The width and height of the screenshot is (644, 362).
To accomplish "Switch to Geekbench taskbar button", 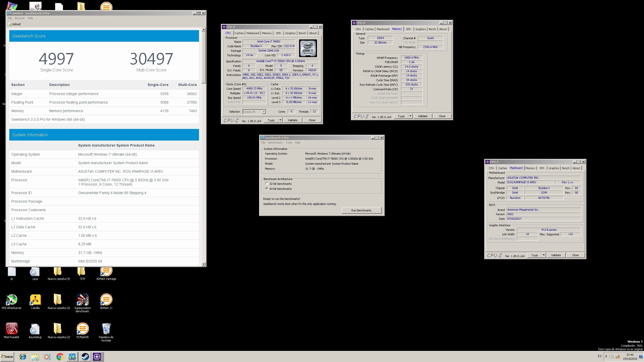I will [72, 357].
